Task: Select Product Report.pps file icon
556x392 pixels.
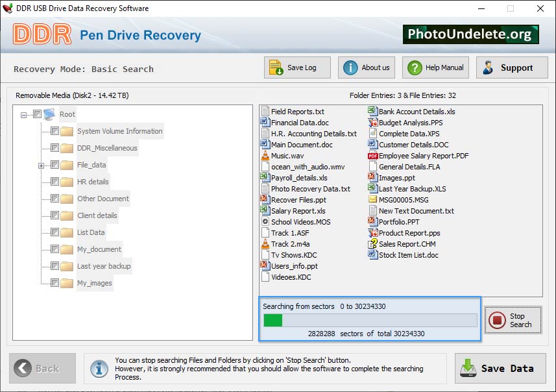Action: 372,233
